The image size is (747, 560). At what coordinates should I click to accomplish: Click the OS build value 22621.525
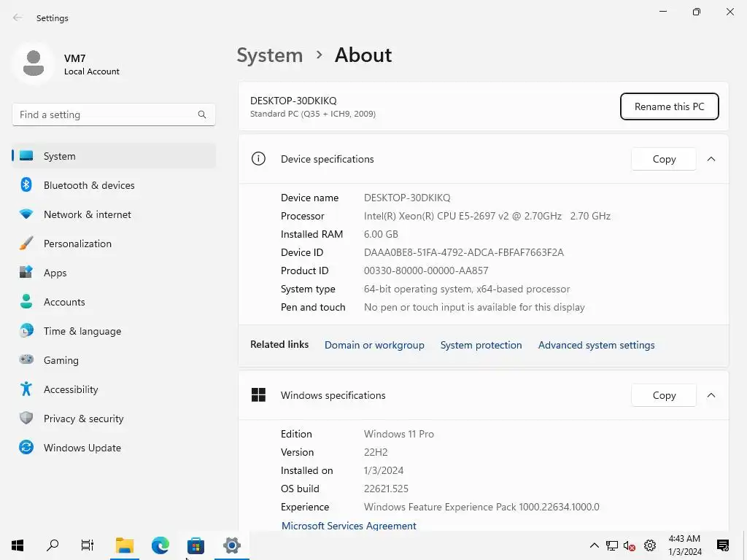coord(386,489)
